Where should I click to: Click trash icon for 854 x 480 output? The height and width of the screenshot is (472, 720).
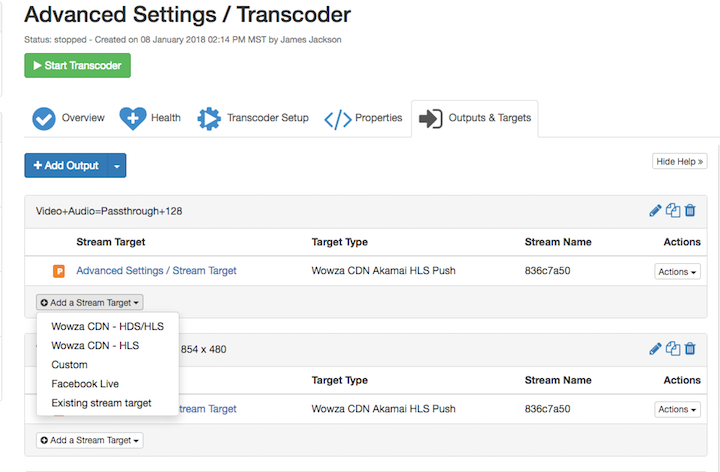[x=690, y=349]
